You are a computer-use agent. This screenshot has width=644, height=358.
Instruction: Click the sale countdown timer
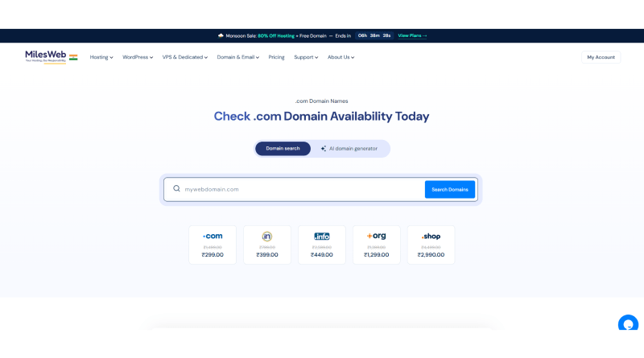pyautogui.click(x=374, y=35)
